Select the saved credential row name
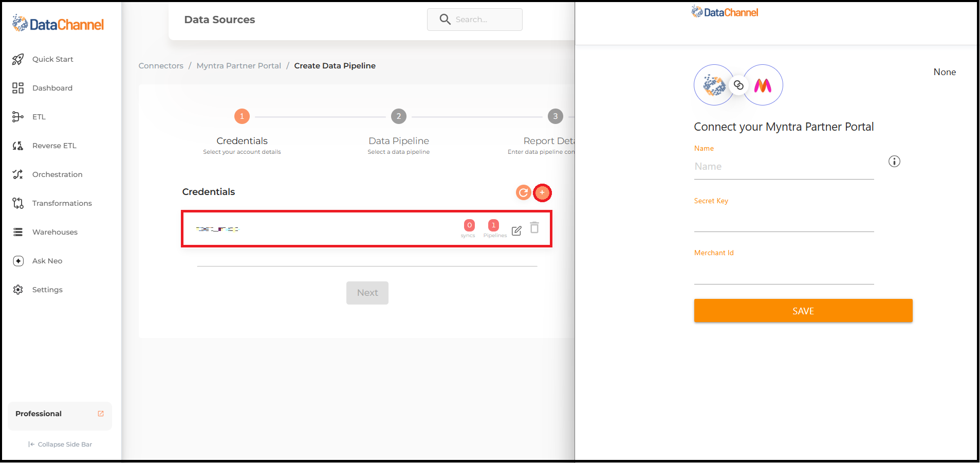This screenshot has width=980, height=463. tap(217, 229)
